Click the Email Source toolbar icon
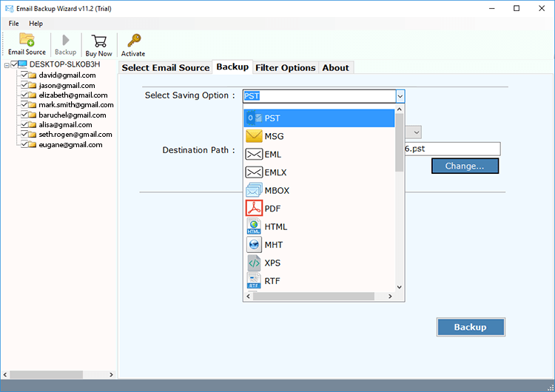 click(x=27, y=40)
